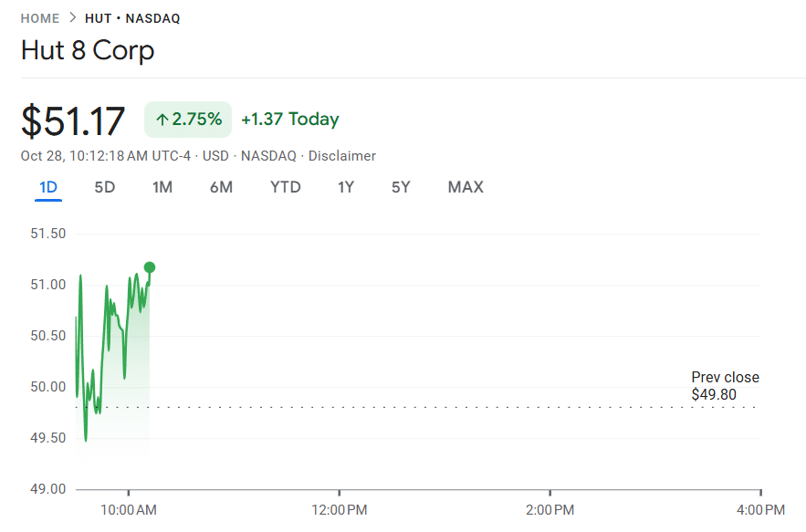Click the 5Y chart range option
The width and height of the screenshot is (806, 532).
tap(400, 187)
